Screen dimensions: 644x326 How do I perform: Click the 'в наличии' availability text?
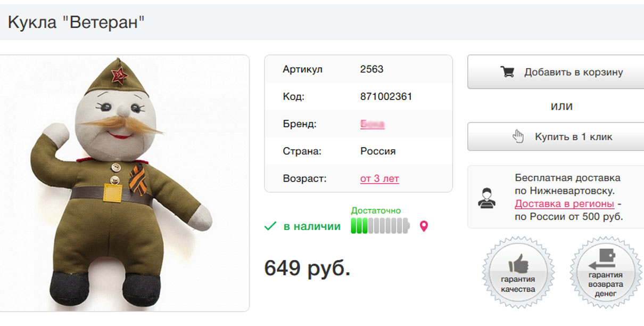pyautogui.click(x=312, y=226)
